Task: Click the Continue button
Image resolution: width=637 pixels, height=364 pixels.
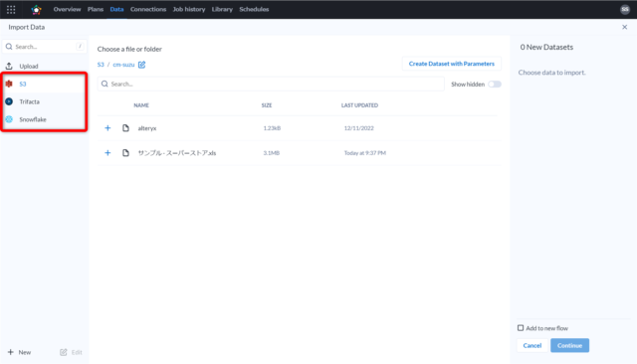Action: (569, 345)
